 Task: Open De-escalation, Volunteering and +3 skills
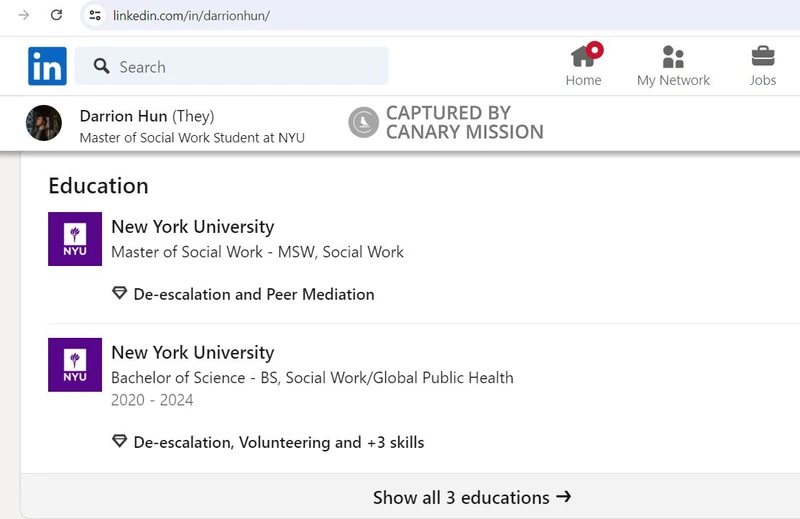pyautogui.click(x=279, y=442)
